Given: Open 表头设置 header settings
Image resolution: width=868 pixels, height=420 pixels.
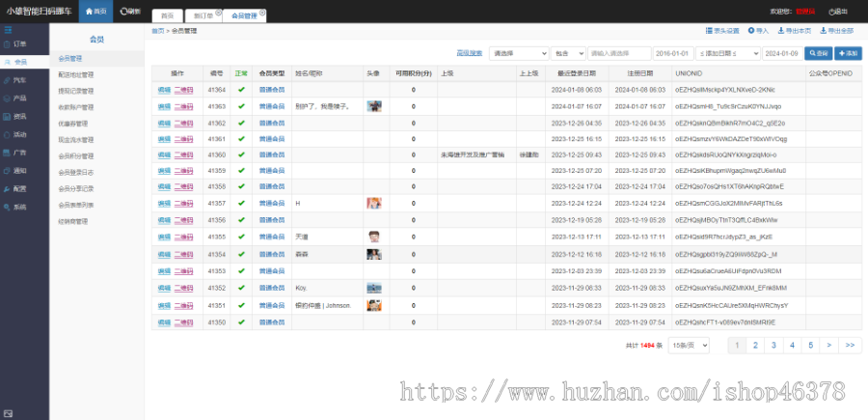Looking at the screenshot, I should [x=722, y=31].
